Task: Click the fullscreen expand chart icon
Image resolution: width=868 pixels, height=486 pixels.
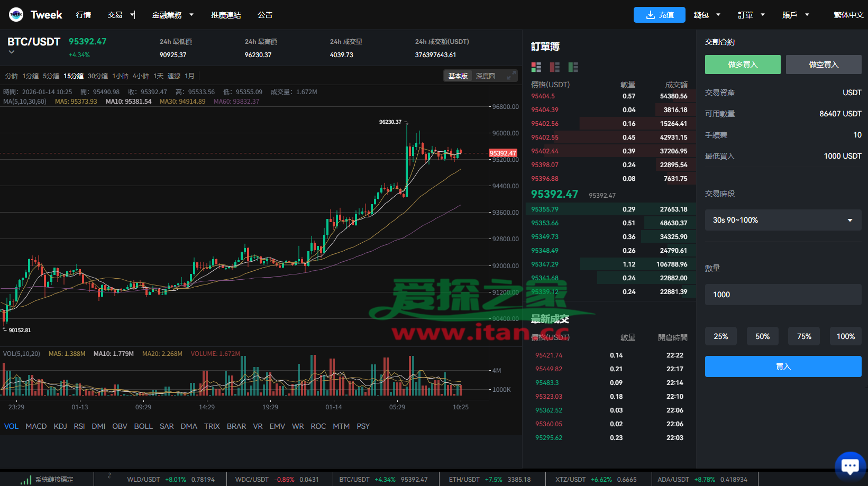Action: pyautogui.click(x=510, y=76)
